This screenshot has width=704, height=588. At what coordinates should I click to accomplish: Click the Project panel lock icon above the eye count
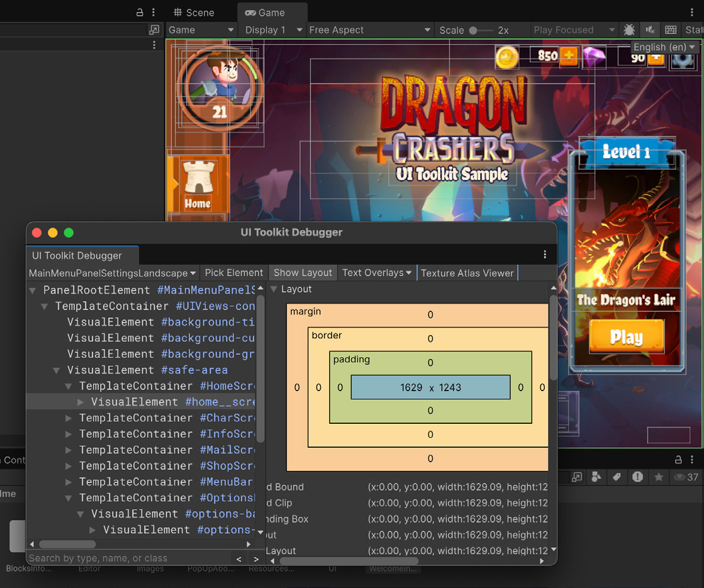pyautogui.click(x=678, y=460)
